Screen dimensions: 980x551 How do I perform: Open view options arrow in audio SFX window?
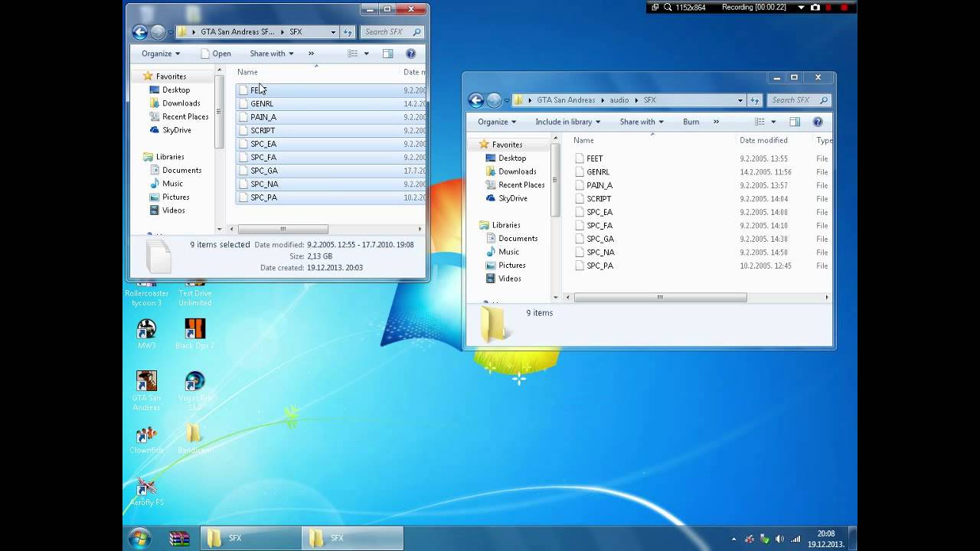point(773,122)
